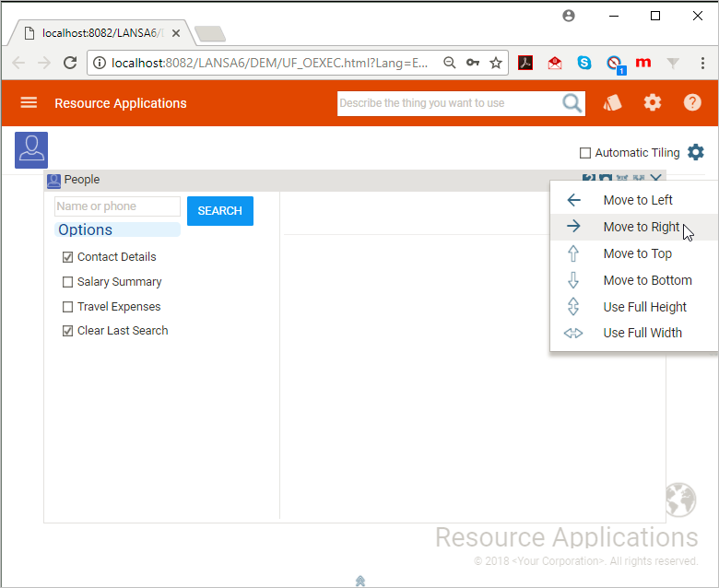Choose Move to Top from the menu

click(x=634, y=253)
